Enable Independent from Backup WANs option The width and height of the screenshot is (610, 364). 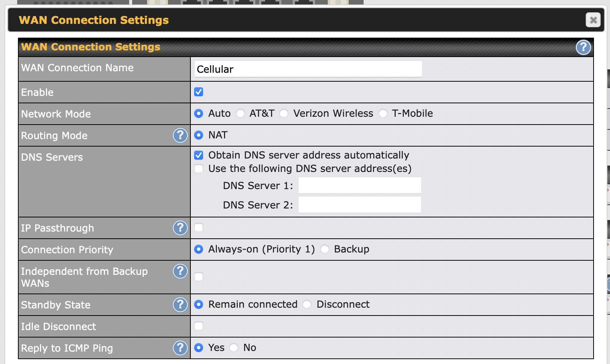coord(199,277)
